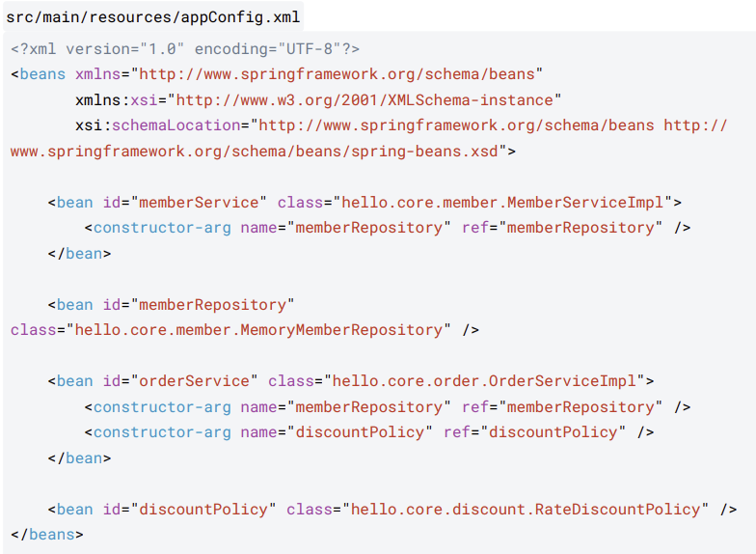
Task: Click the class value hello.core.member.MemberServiceImpl
Action: click(503, 203)
